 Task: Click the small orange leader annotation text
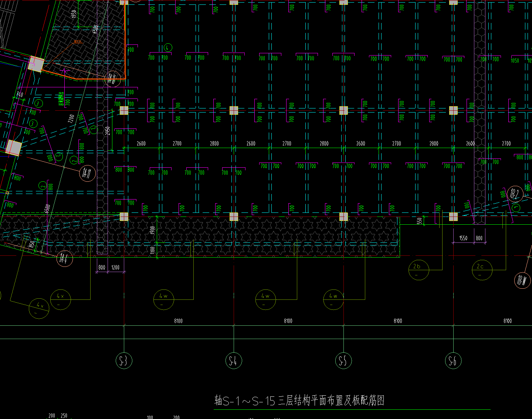click(78, 41)
